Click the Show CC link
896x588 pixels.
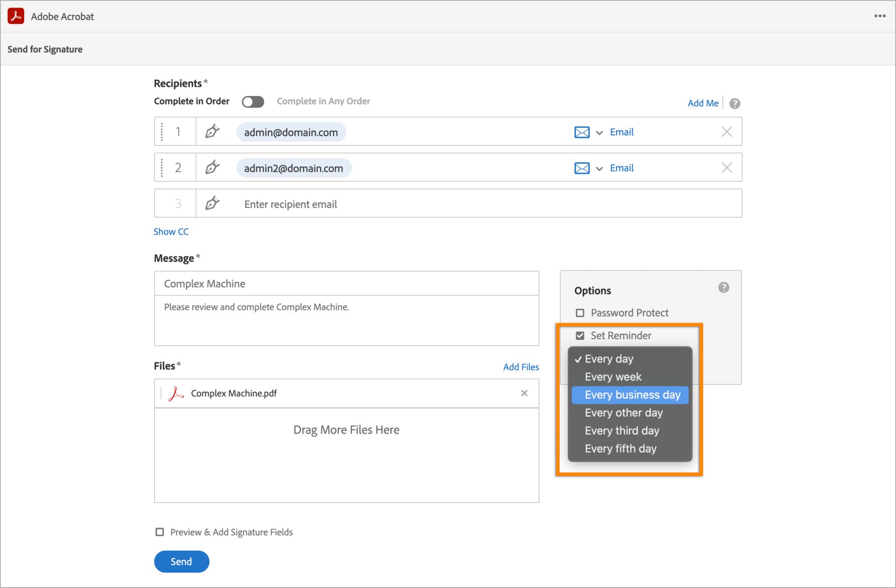173,231
